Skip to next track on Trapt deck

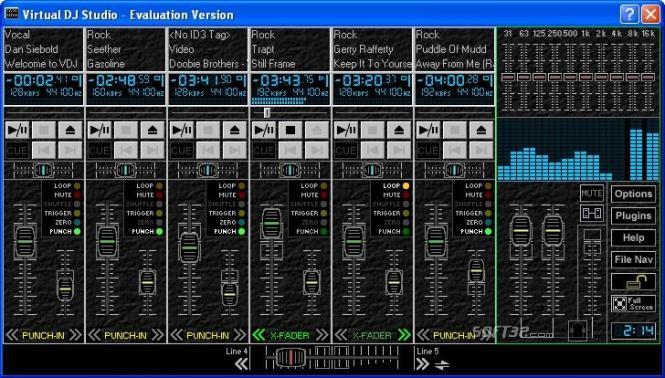317,150
